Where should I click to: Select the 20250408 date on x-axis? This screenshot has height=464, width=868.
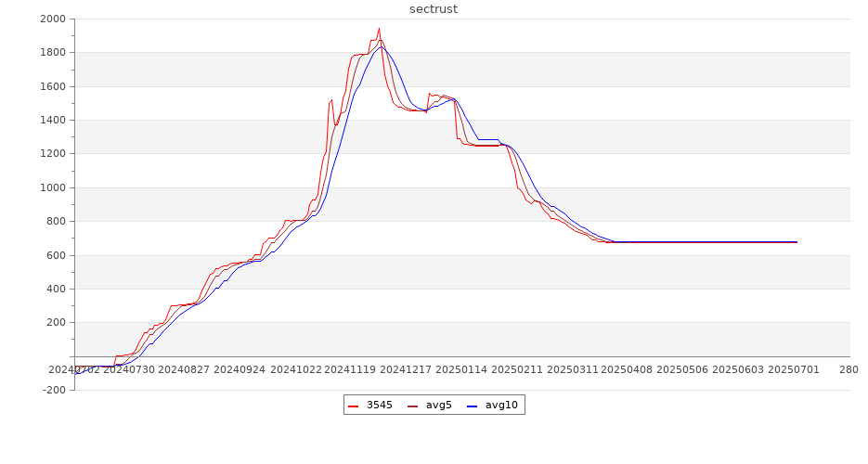[x=627, y=369]
